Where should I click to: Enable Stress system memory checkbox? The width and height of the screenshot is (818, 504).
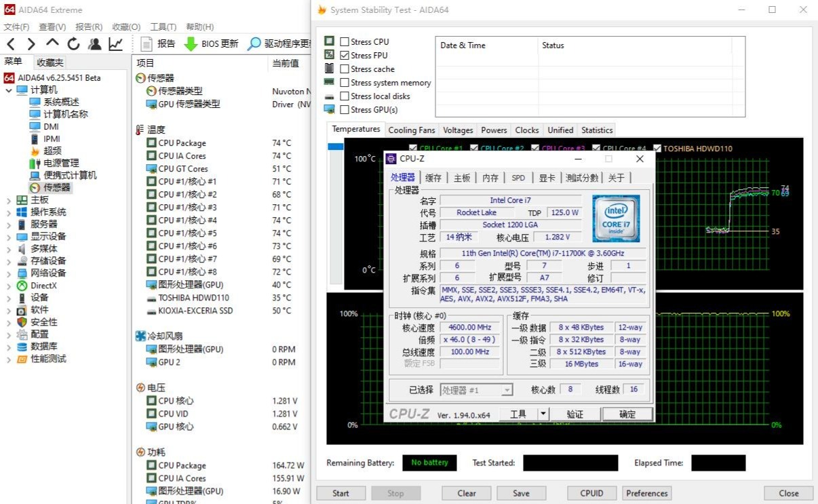(345, 82)
